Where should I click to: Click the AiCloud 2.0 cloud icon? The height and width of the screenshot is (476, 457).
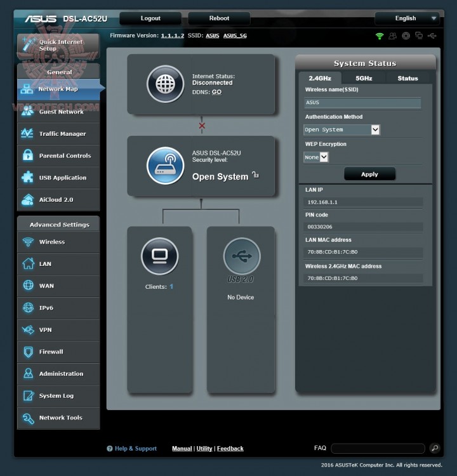[x=28, y=199]
